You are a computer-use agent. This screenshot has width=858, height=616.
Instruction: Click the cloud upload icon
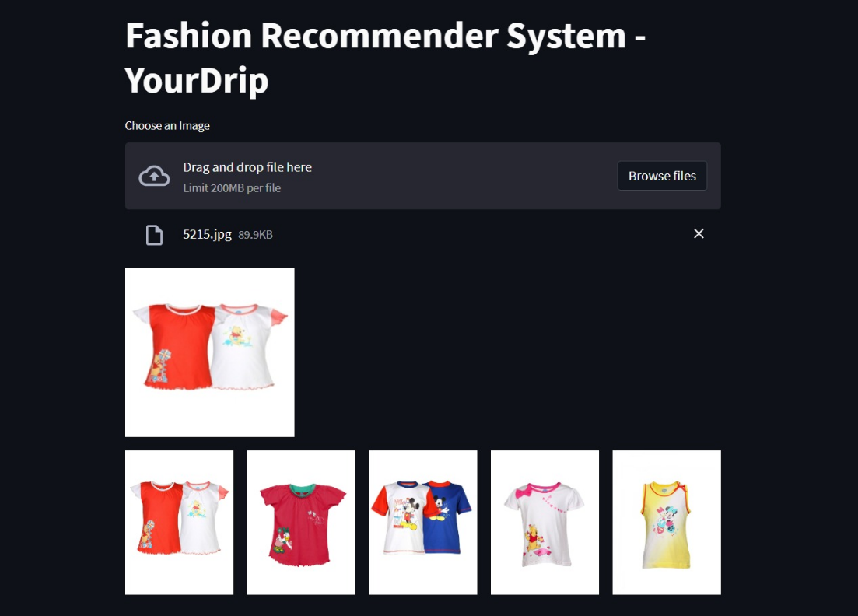[x=154, y=176]
